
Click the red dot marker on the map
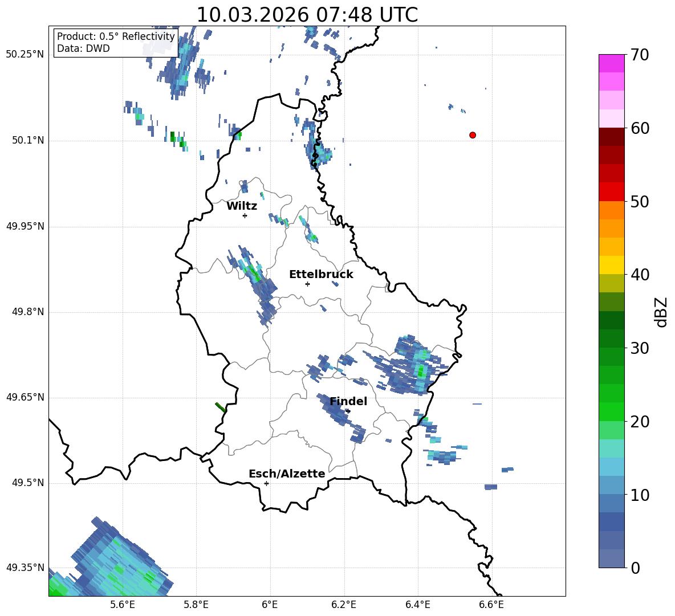click(472, 135)
